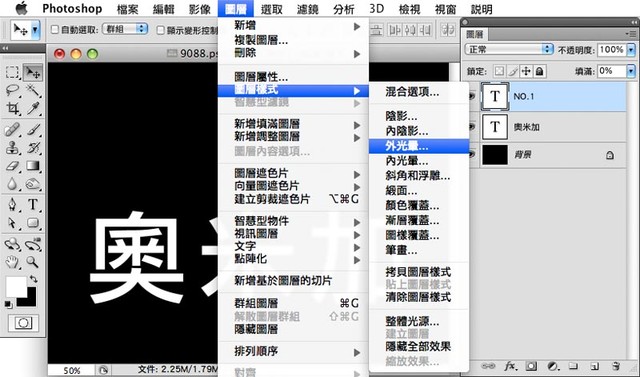
Task: Click the link layers chain icon
Action: (488, 366)
